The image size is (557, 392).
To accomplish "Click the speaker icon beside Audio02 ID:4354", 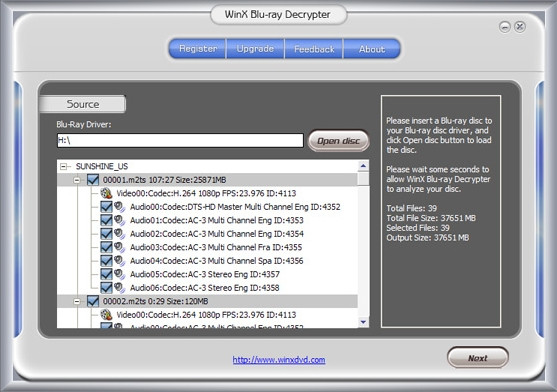I will 119,234.
